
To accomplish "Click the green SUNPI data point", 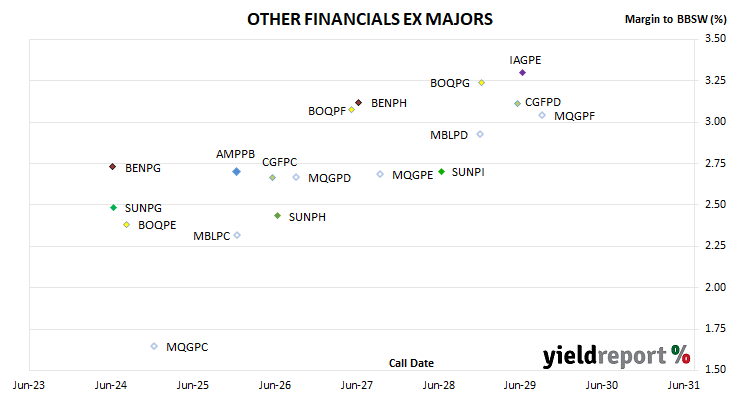I will click(x=442, y=172).
